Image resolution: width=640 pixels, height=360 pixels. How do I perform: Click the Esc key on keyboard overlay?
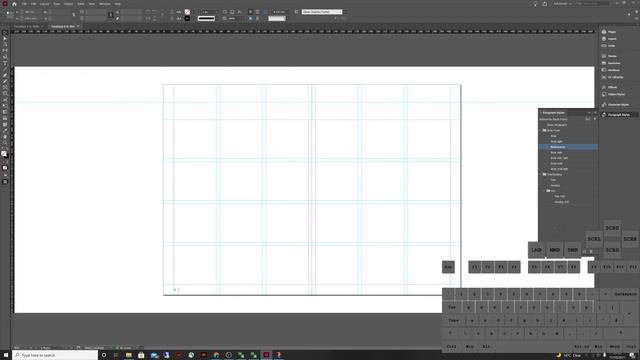pos(448,267)
